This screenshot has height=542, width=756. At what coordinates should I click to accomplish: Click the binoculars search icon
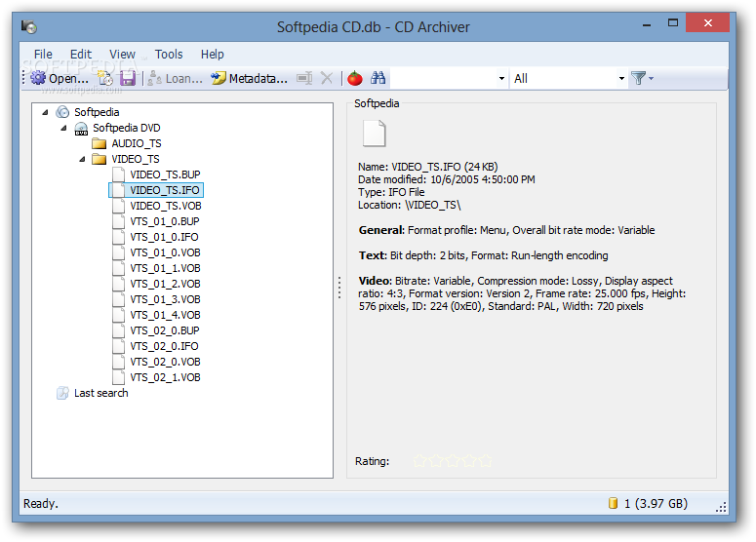click(378, 78)
